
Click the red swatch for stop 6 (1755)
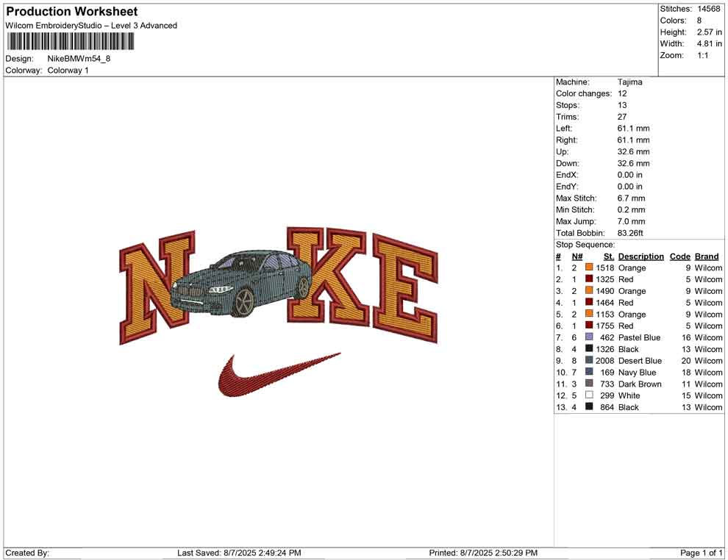(589, 326)
